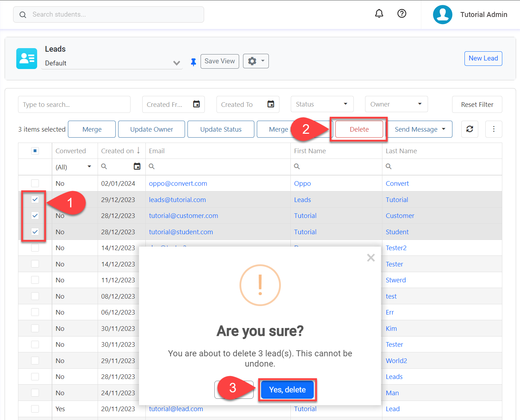
Task: Click the 3 items selected label
Action: click(42, 129)
